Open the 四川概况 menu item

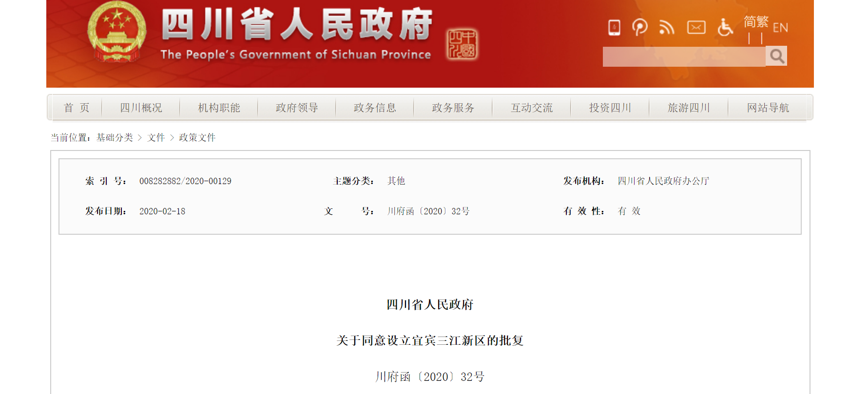pos(141,108)
